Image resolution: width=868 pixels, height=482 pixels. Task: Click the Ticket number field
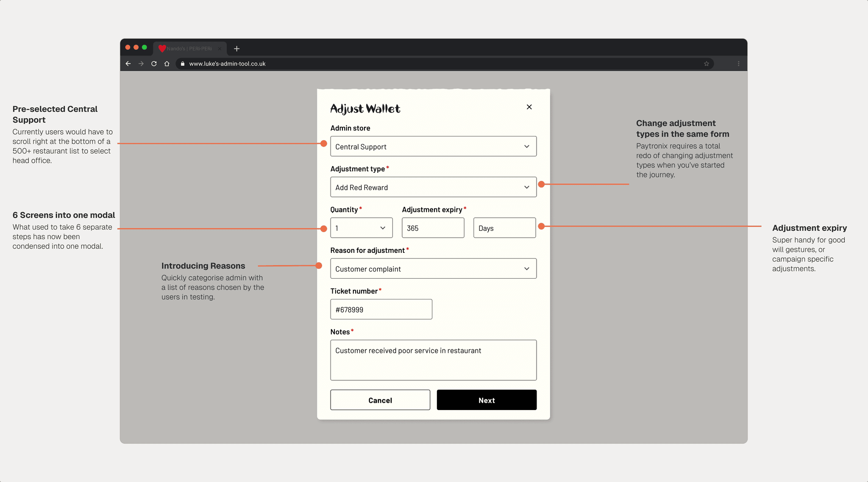381,309
